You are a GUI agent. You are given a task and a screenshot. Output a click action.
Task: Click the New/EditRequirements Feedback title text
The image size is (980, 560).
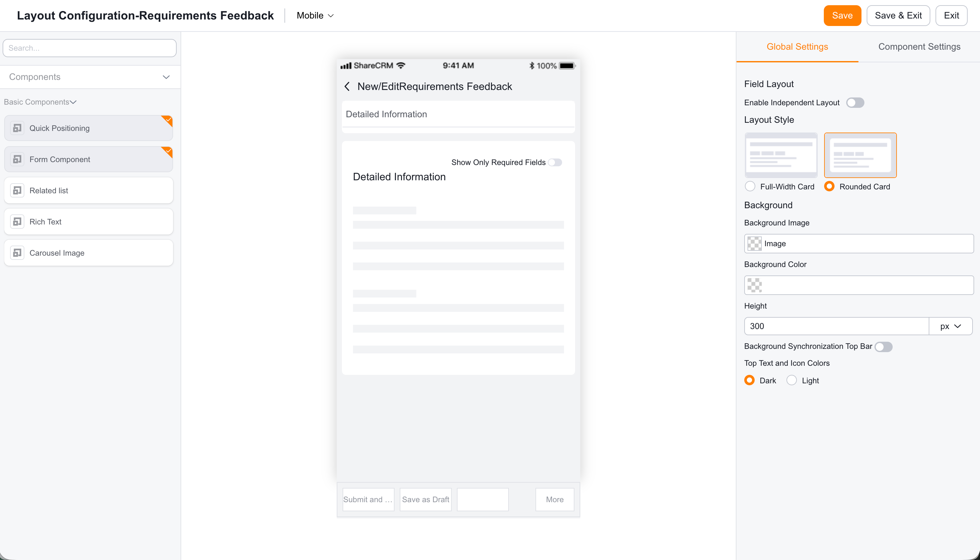click(x=434, y=86)
